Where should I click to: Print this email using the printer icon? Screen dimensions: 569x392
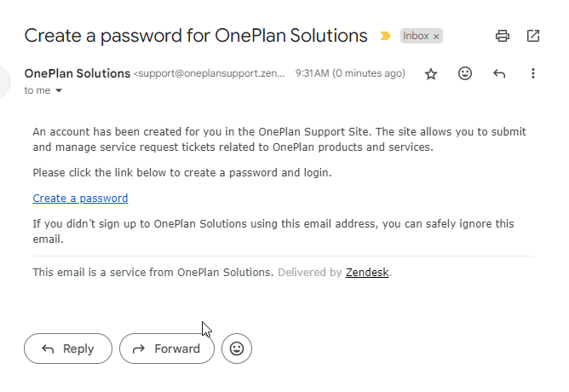503,36
